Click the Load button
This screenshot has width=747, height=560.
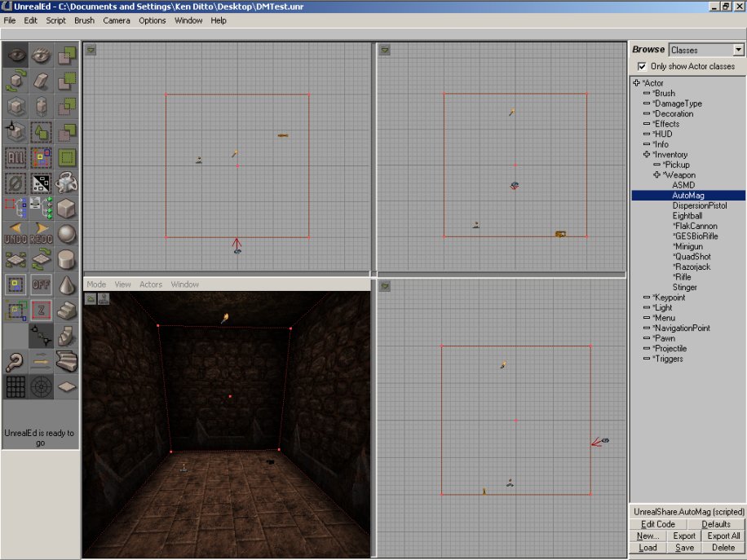pos(648,548)
